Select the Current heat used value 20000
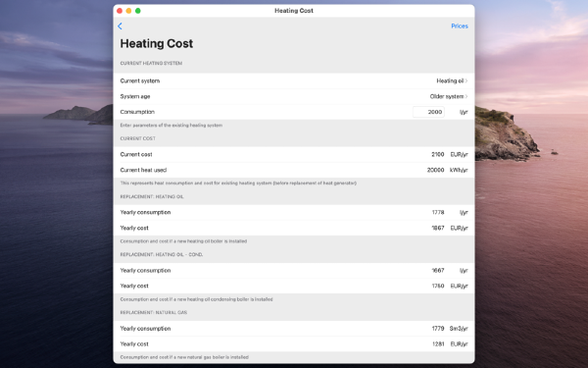This screenshot has height=368, width=588. click(435, 170)
